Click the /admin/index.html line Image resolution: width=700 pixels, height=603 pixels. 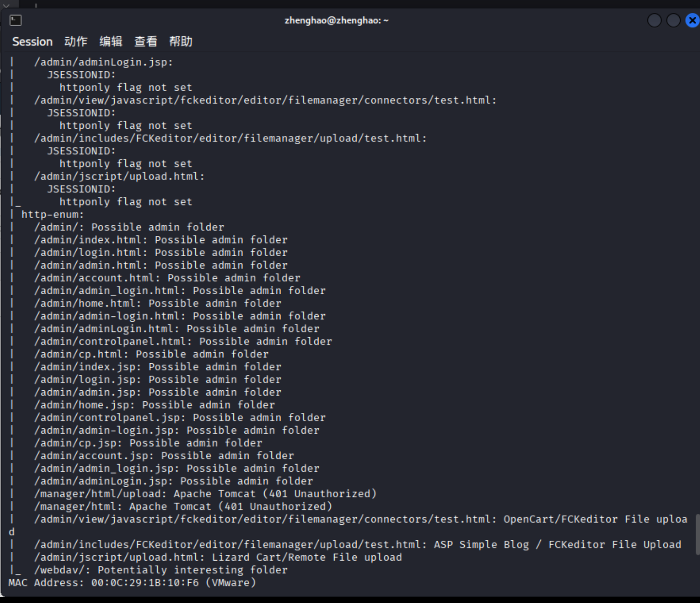click(x=161, y=240)
